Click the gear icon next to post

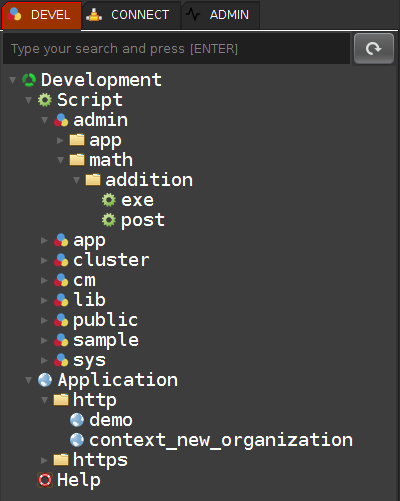pos(109,220)
